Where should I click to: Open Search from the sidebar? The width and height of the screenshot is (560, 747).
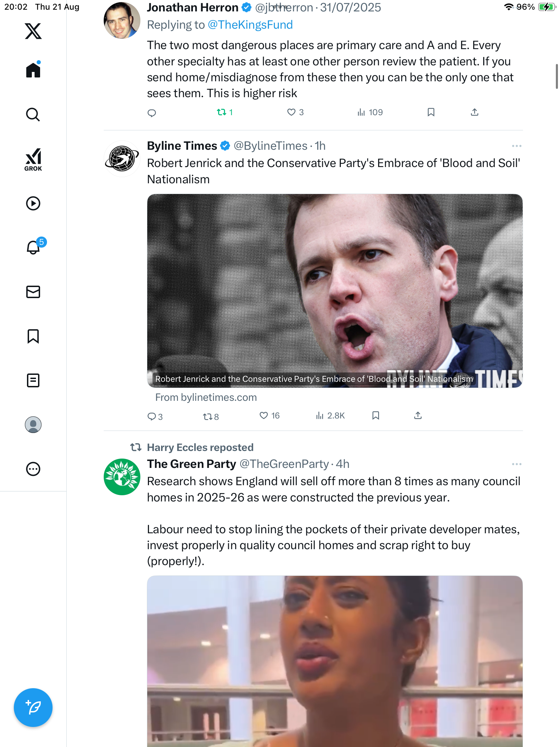33,114
